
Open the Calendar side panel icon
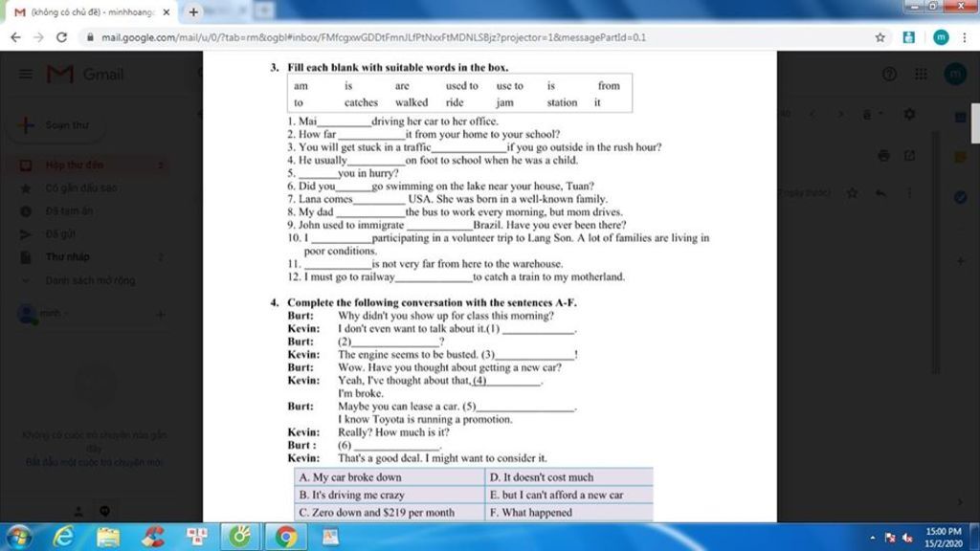(961, 117)
